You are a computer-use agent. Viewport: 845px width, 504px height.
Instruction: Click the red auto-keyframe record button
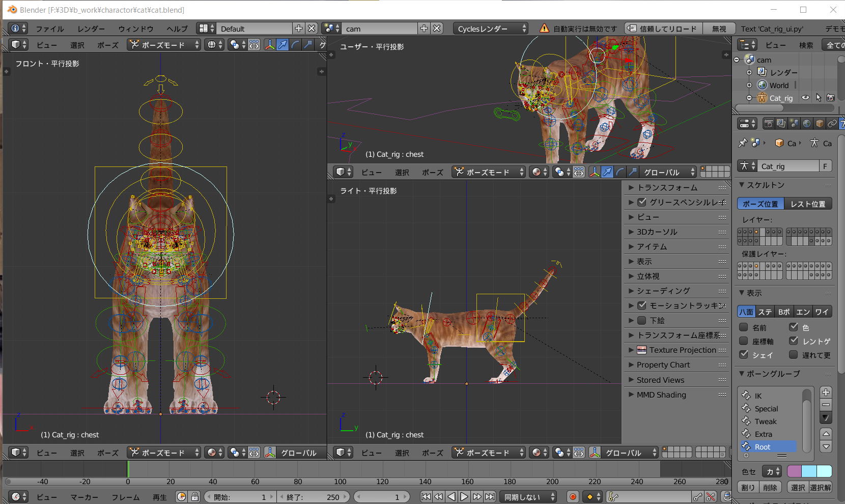[573, 497]
